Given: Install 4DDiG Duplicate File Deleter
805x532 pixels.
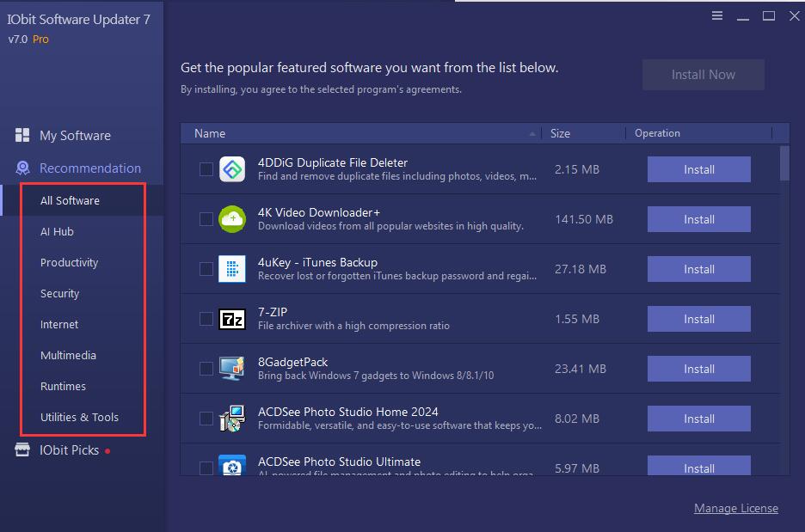Looking at the screenshot, I should pos(698,169).
